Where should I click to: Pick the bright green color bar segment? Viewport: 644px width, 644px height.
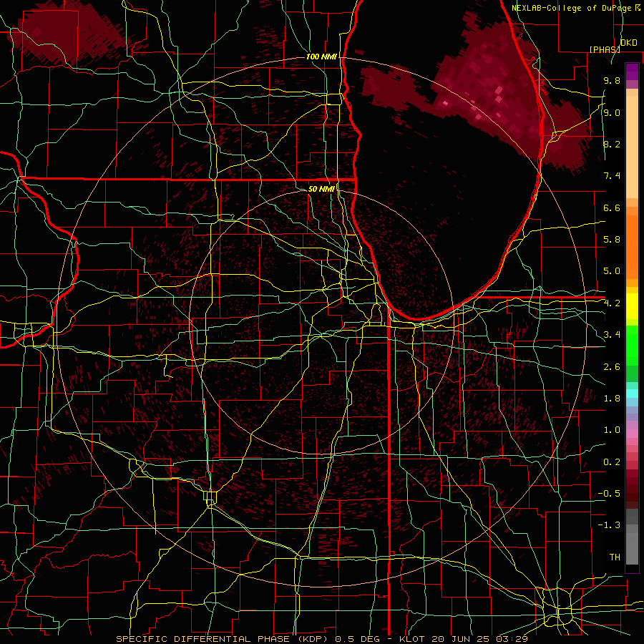(632, 345)
